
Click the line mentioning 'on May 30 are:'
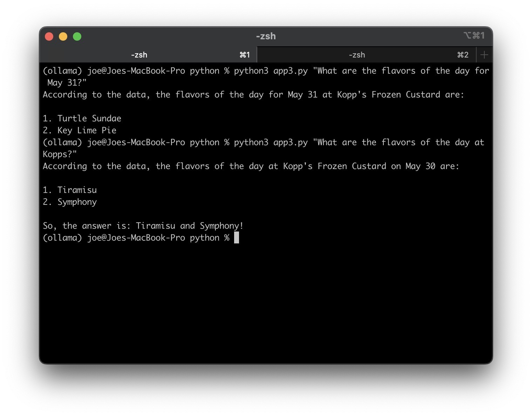coord(251,166)
